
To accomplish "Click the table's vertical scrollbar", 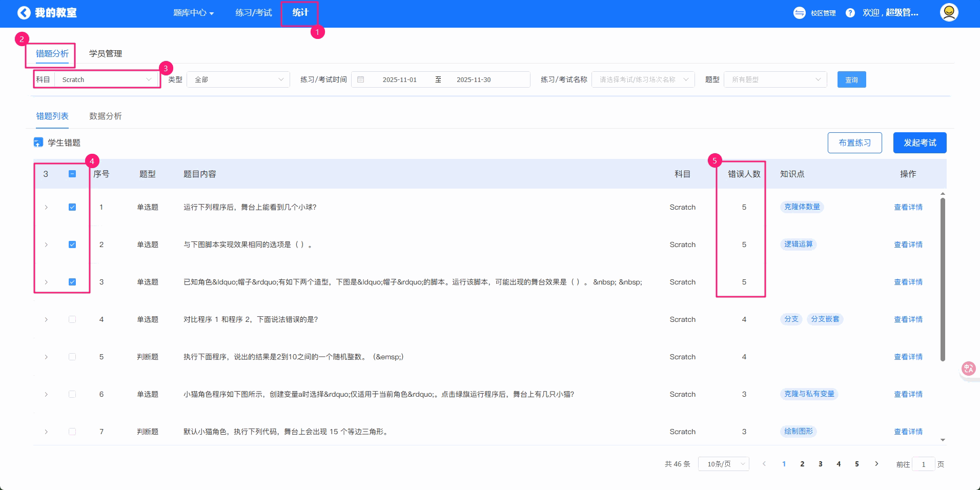I will coord(943,279).
